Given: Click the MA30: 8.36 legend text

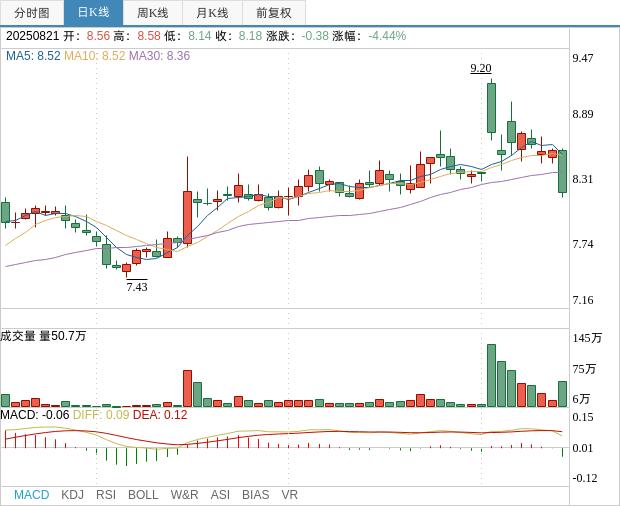Looking at the screenshot, I should (x=160, y=56).
